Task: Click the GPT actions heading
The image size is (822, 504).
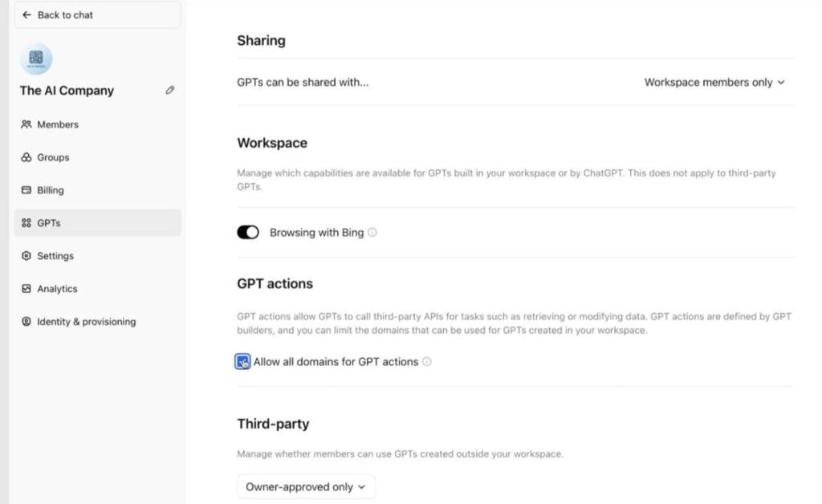Action: pos(275,283)
